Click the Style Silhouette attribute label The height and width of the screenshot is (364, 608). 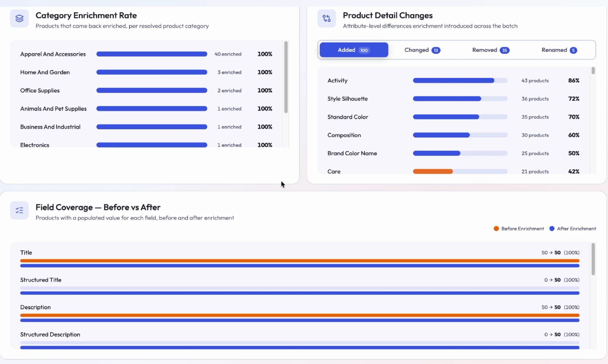[x=347, y=99]
